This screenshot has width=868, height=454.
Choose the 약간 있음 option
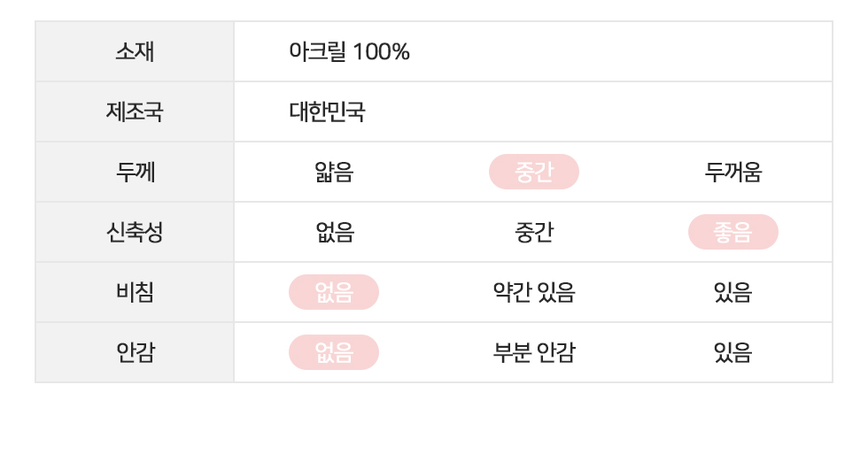coord(534,293)
